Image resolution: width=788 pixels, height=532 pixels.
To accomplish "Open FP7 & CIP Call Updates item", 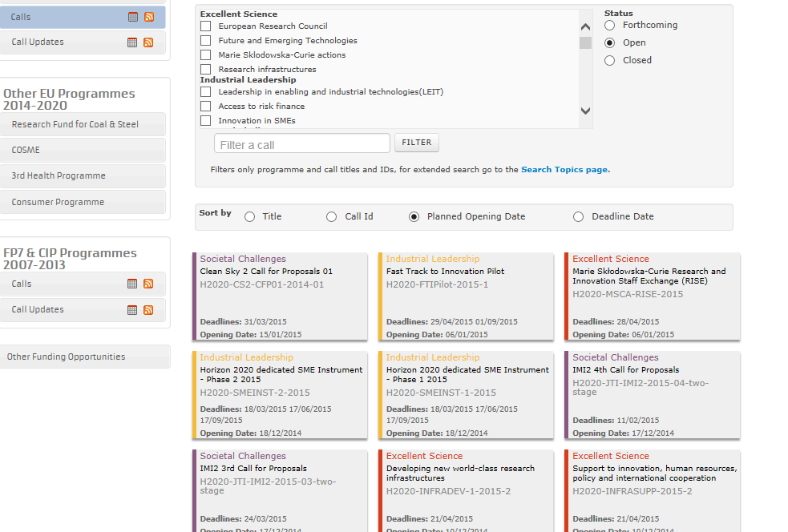I will pos(83,309).
